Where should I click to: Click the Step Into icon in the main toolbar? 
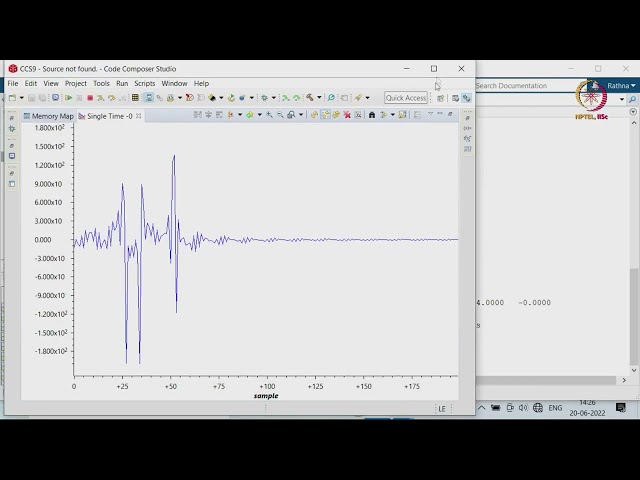[x=101, y=98]
